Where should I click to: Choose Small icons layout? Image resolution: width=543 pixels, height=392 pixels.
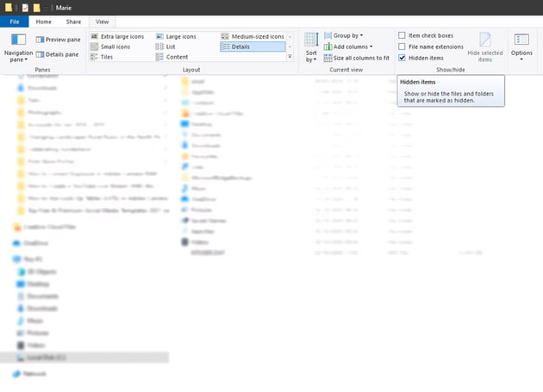[x=110, y=47]
